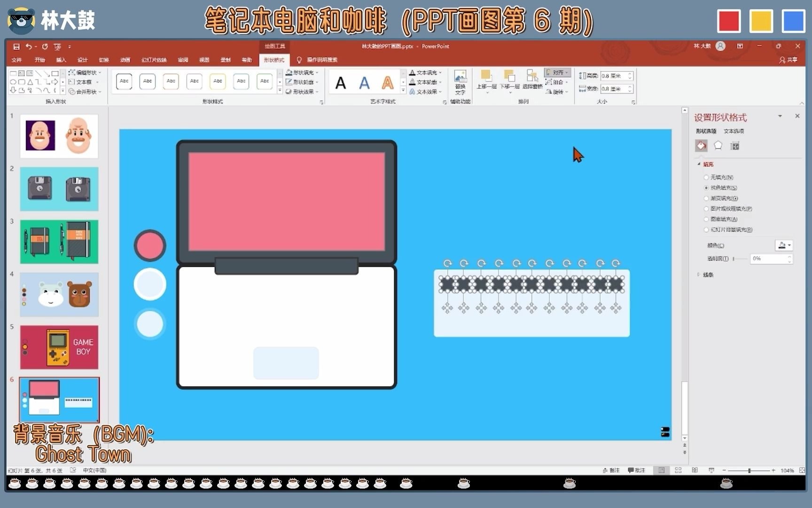Choose the green-outline Abc shape style

[265, 81]
